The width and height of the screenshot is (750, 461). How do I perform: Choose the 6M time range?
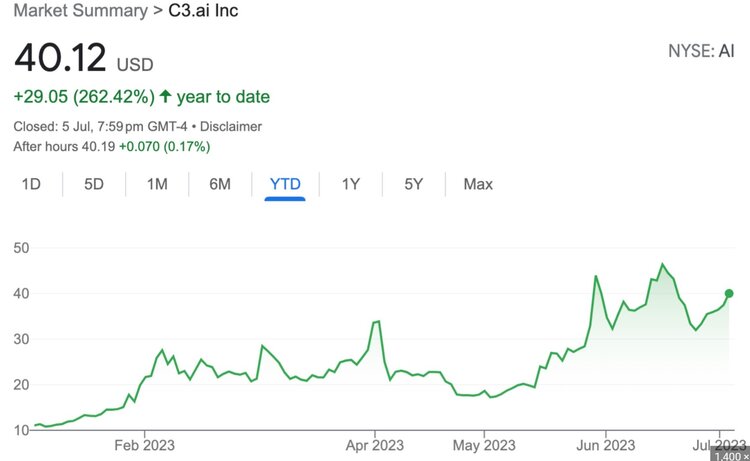220,184
